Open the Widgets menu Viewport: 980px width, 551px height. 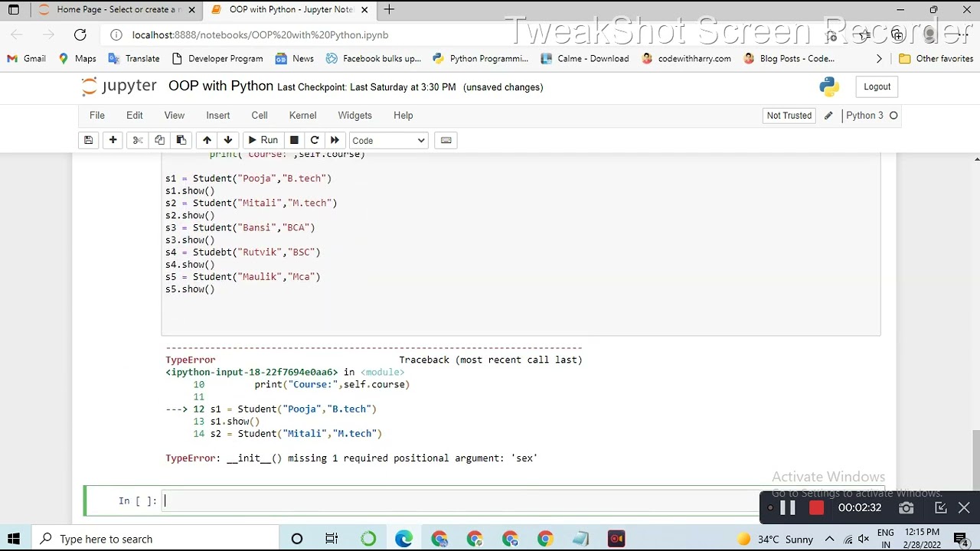click(x=355, y=116)
